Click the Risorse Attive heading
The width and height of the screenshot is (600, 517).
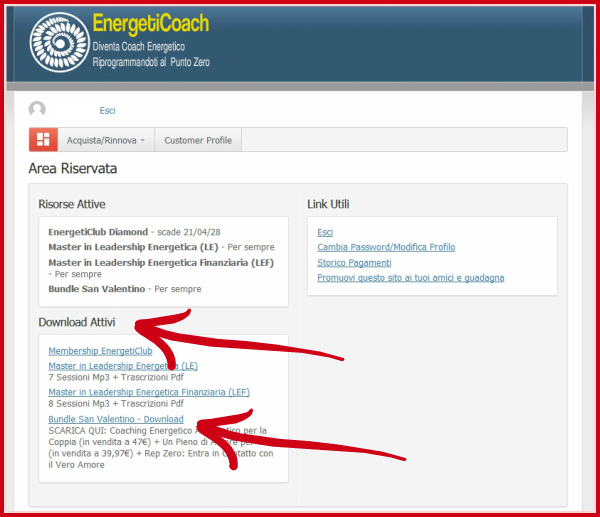tap(72, 204)
